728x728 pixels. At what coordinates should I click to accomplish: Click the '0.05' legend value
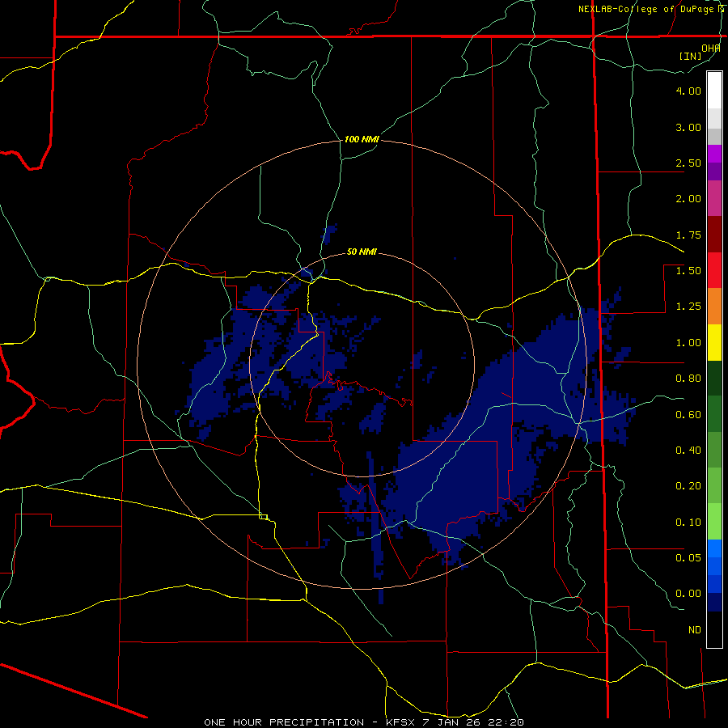[x=688, y=557]
